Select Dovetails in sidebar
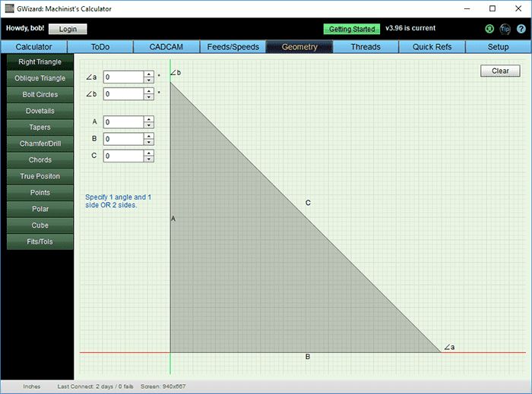The image size is (532, 394). (40, 111)
